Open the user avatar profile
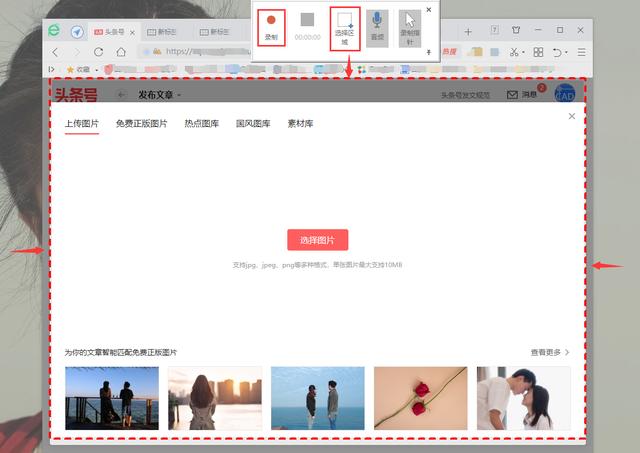This screenshot has width=640, height=453. click(564, 93)
